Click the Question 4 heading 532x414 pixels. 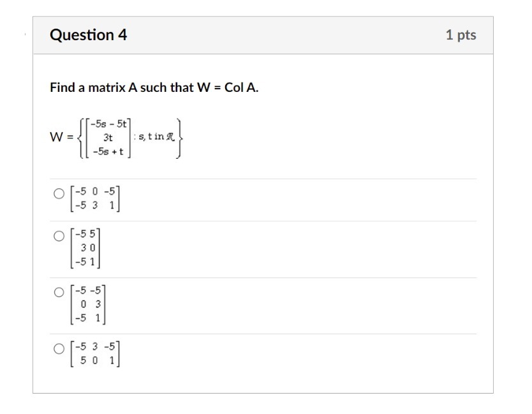(x=88, y=35)
